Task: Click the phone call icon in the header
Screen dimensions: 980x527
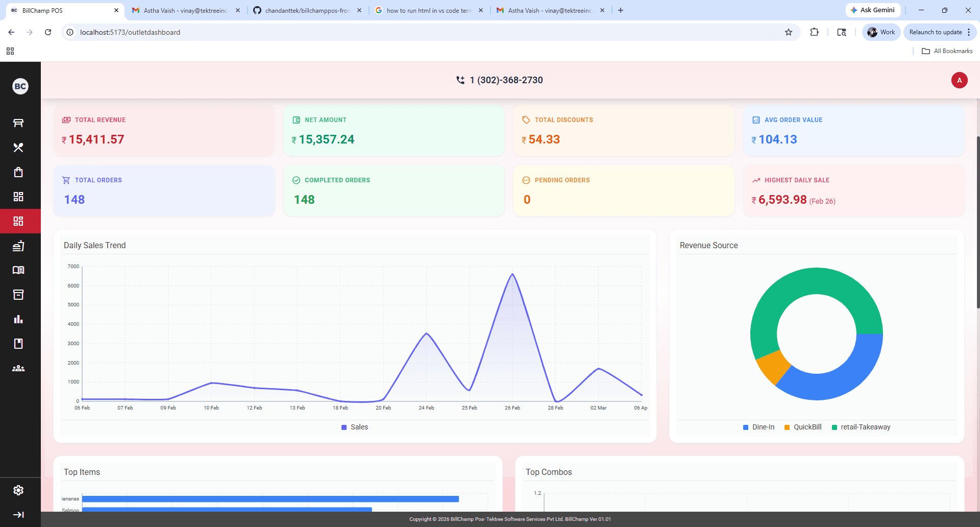Action: click(x=460, y=80)
